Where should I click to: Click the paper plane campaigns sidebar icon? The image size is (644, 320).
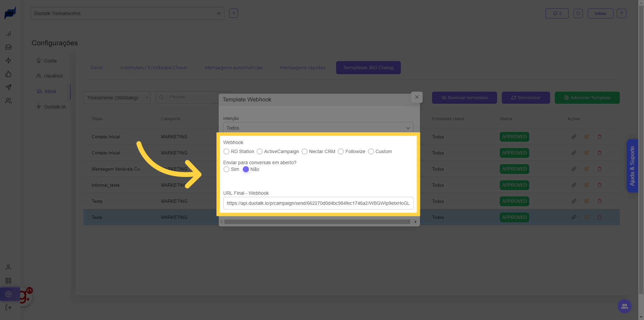8,87
